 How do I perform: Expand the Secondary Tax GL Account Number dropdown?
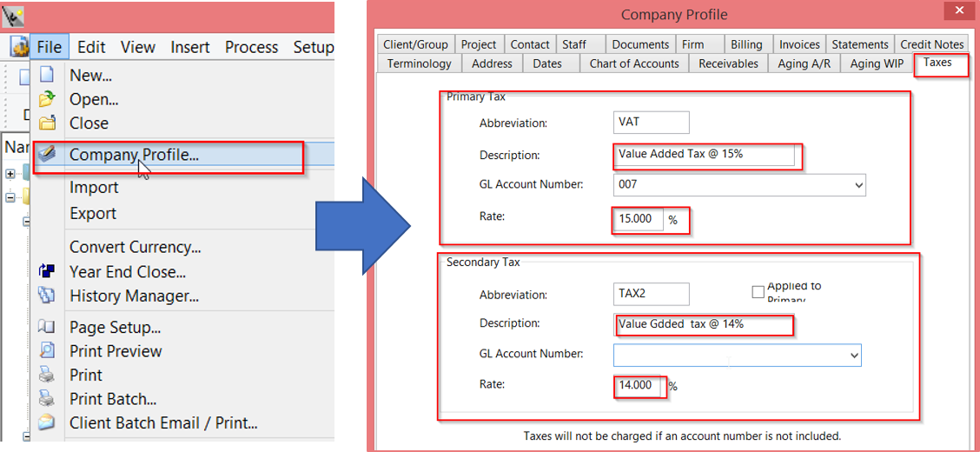[853, 356]
